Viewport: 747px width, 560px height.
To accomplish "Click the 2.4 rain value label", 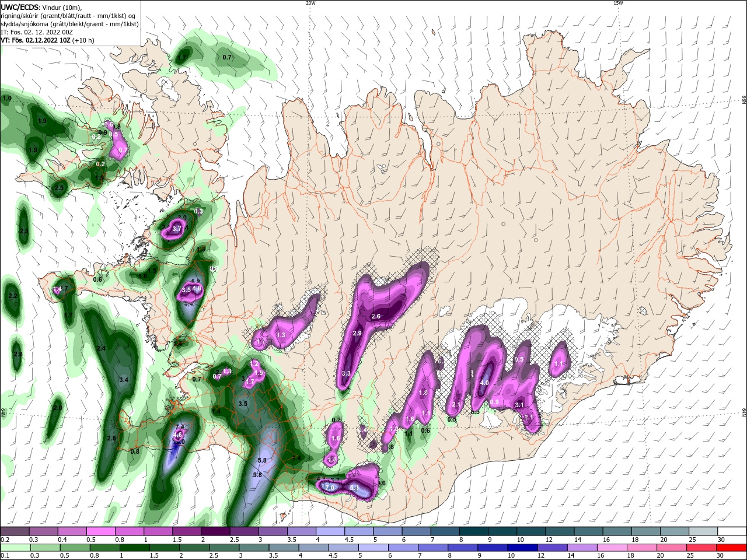I will (101, 348).
